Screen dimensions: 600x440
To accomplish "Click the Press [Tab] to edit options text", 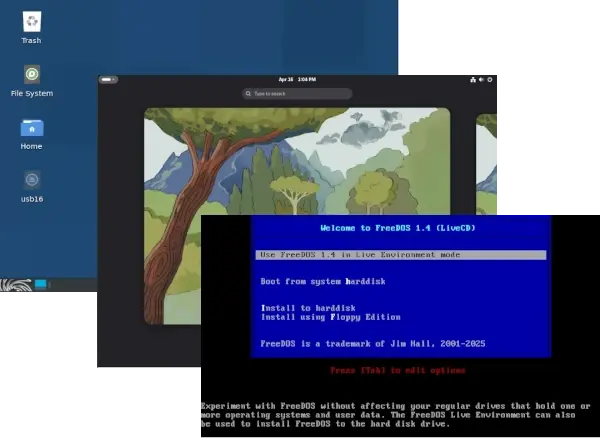I will pyautogui.click(x=398, y=370).
